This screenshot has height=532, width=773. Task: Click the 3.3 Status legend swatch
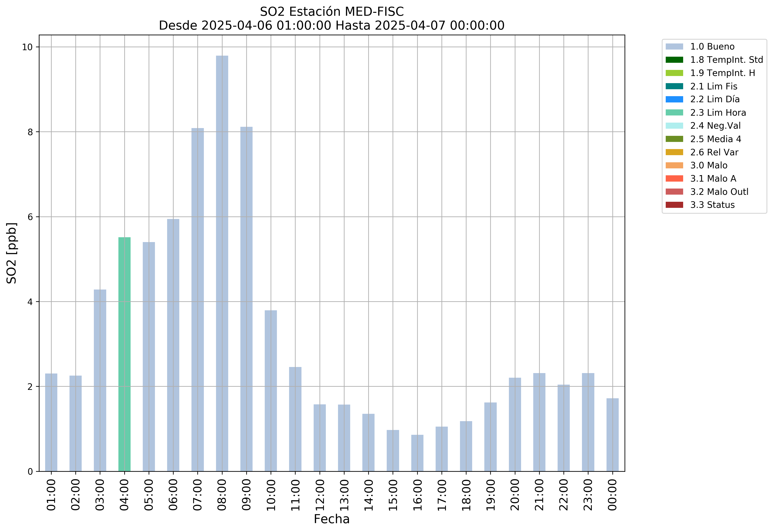pyautogui.click(x=674, y=205)
